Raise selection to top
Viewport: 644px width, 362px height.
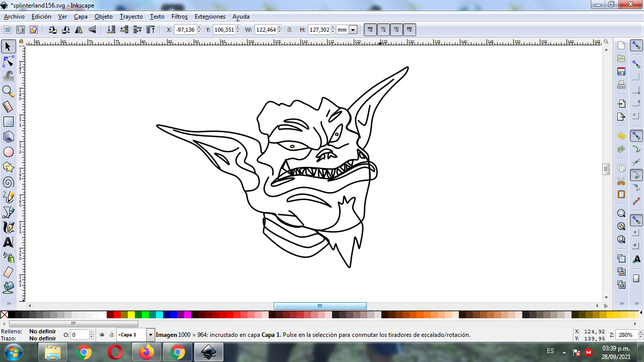tap(150, 30)
